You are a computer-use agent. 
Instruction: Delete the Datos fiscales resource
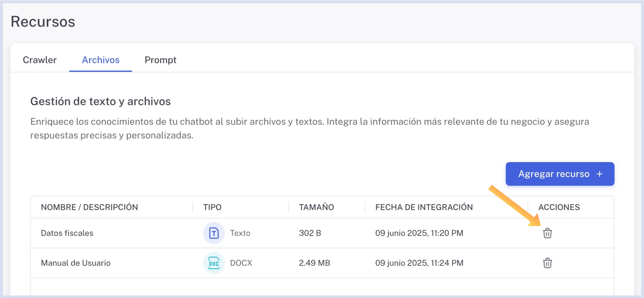click(547, 233)
